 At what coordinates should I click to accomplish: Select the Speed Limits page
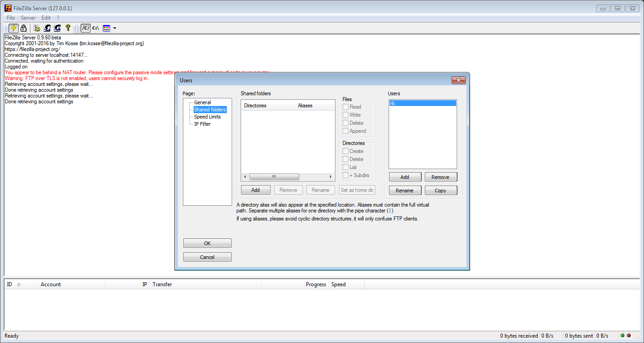pyautogui.click(x=207, y=117)
